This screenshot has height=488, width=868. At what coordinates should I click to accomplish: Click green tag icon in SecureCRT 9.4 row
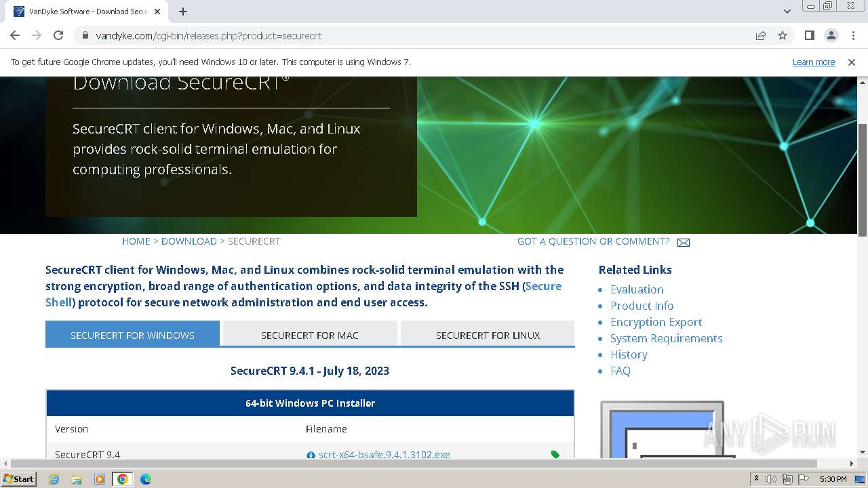(555, 455)
